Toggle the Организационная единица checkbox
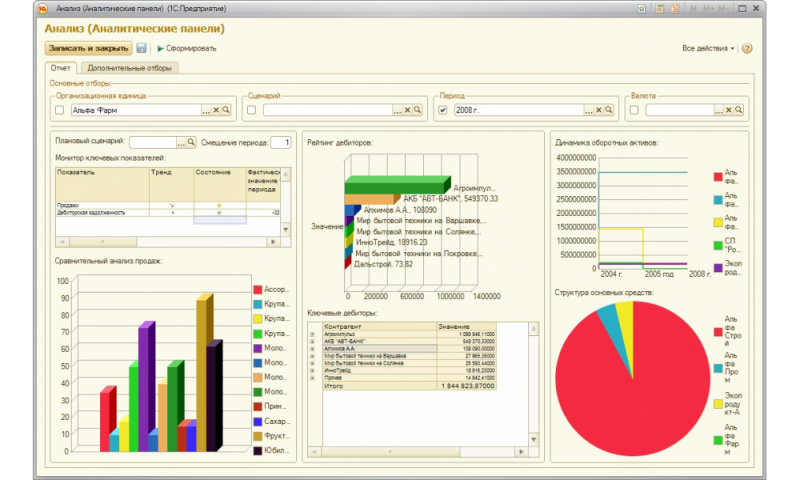The width and height of the screenshot is (800, 480). (x=60, y=110)
